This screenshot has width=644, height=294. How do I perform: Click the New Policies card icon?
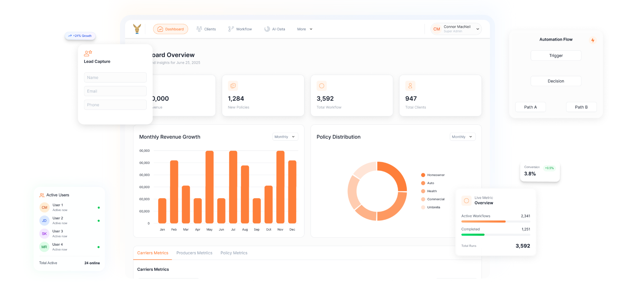(x=233, y=86)
